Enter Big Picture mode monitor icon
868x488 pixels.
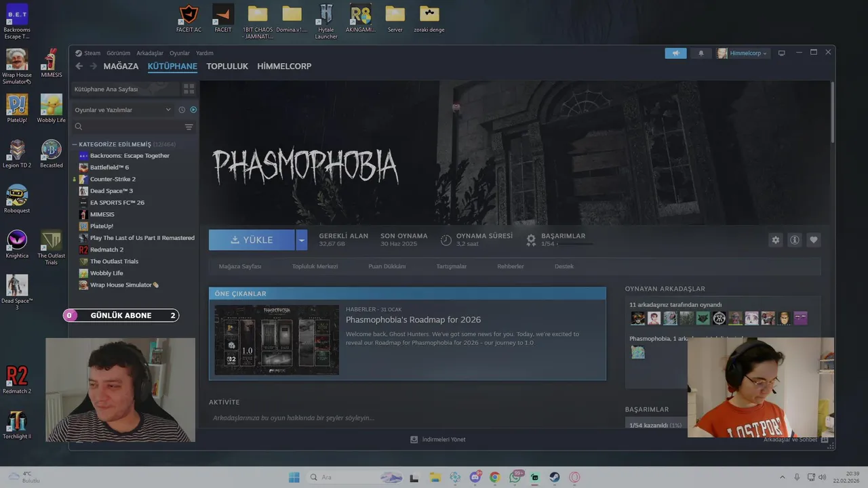point(781,53)
